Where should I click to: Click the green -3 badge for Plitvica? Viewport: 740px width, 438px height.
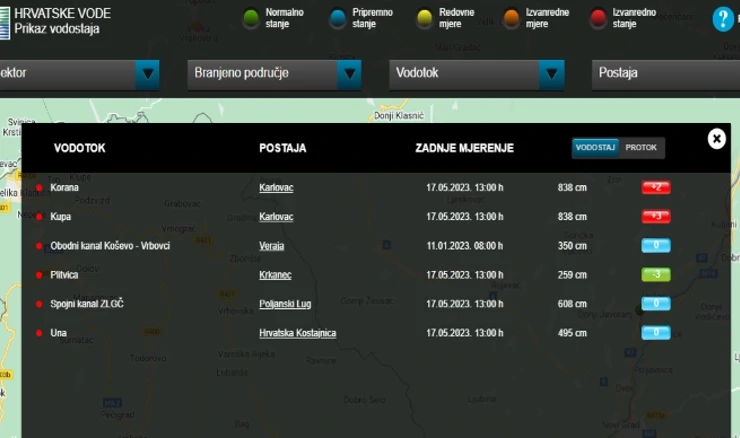(x=656, y=275)
